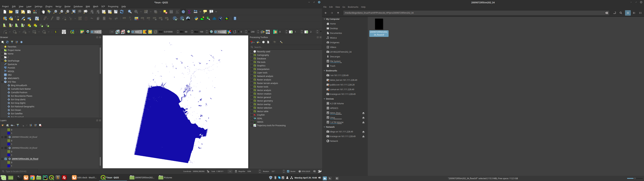Hide layer 20090729l5tm202_34_flood
The image size is (644, 181).
coord(6,159)
